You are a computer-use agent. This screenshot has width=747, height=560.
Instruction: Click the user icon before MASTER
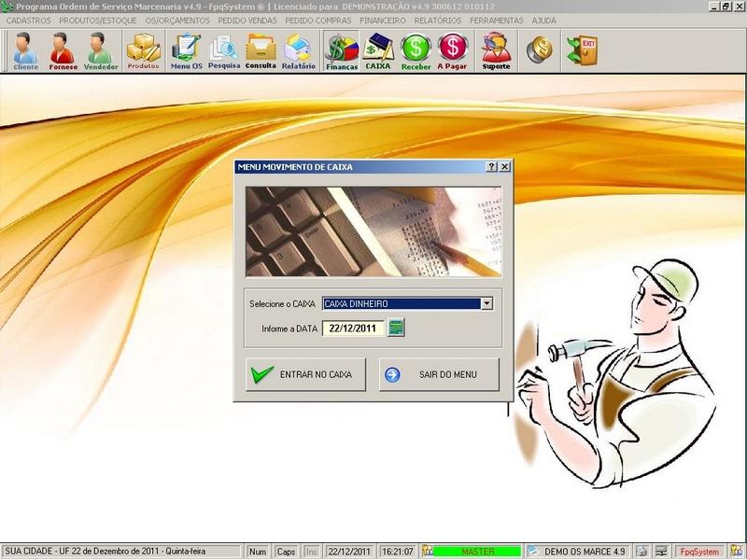(x=427, y=552)
